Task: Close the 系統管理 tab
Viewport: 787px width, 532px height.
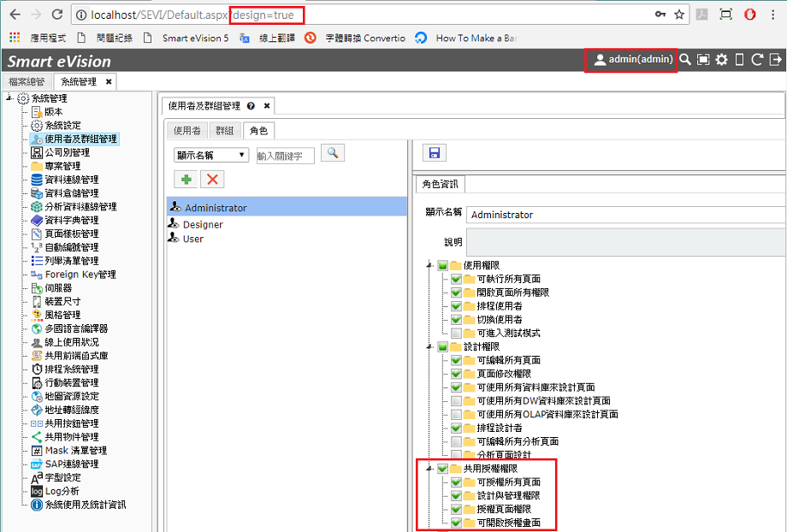Action: (x=109, y=82)
